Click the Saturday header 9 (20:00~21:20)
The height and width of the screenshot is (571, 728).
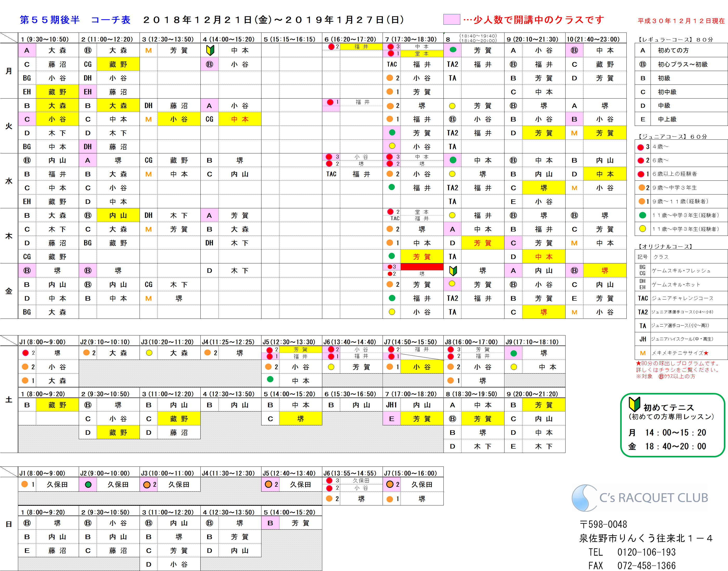(x=532, y=394)
